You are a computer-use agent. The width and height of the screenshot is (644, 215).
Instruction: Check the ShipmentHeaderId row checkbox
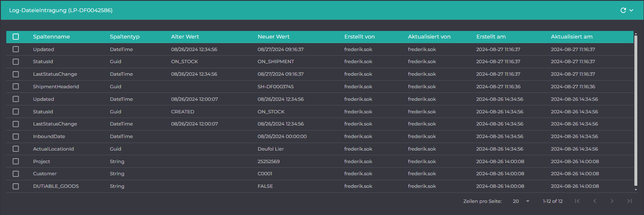click(x=16, y=87)
